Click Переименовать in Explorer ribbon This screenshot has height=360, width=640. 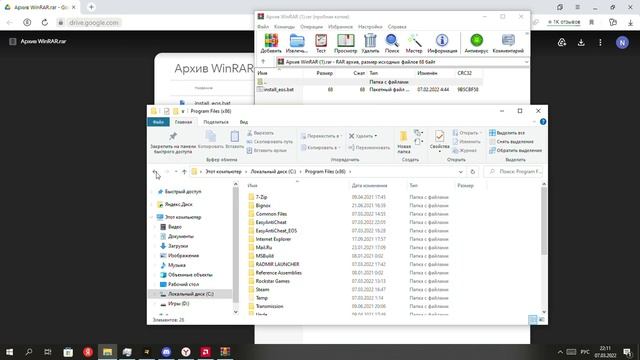369,147
